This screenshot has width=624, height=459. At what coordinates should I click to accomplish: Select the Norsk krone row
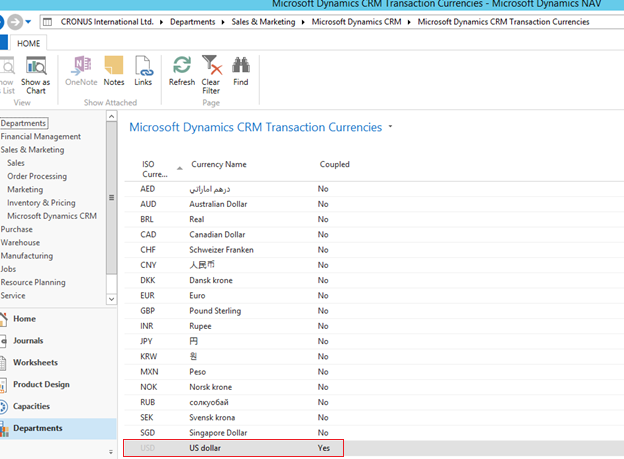point(374,387)
